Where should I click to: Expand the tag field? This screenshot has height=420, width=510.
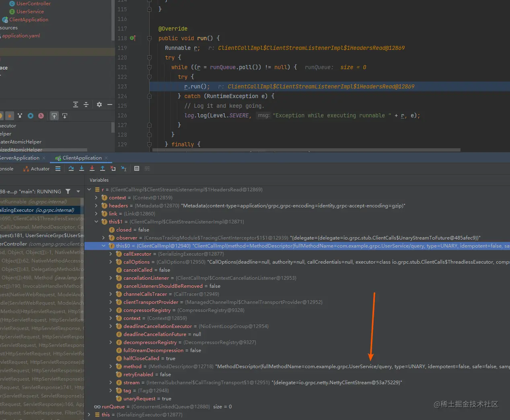111,391
